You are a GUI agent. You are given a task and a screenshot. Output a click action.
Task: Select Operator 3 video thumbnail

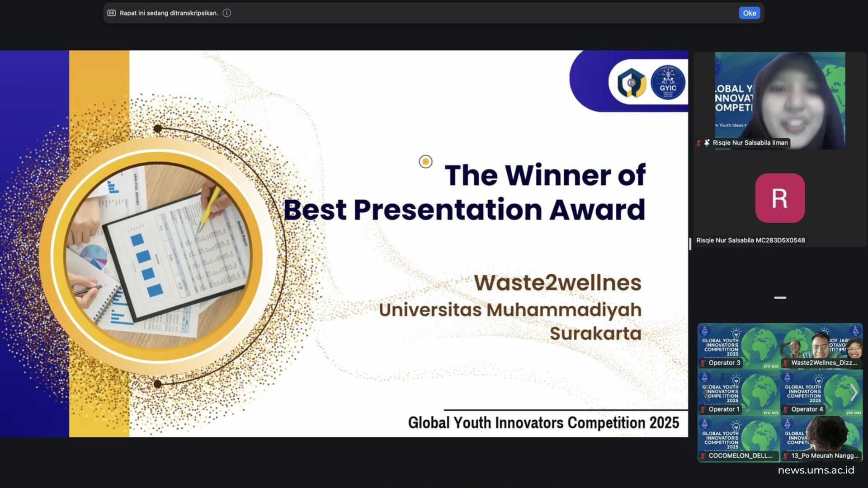739,346
